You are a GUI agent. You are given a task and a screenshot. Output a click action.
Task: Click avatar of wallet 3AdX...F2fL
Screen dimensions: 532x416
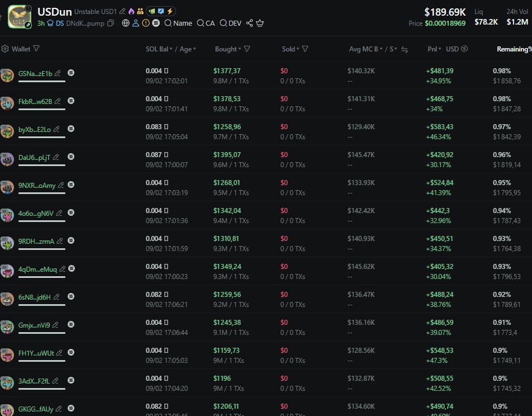pyautogui.click(x=7, y=382)
